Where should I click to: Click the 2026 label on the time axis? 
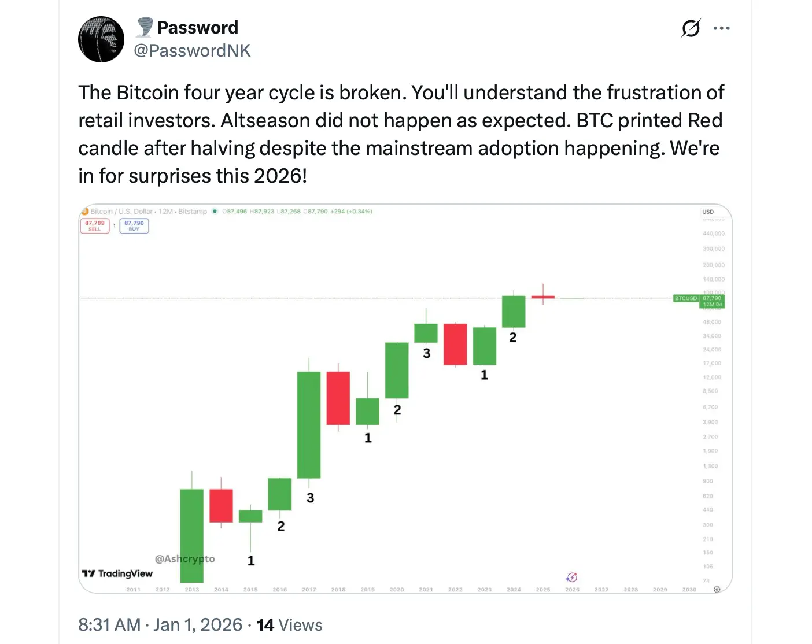tap(572, 589)
